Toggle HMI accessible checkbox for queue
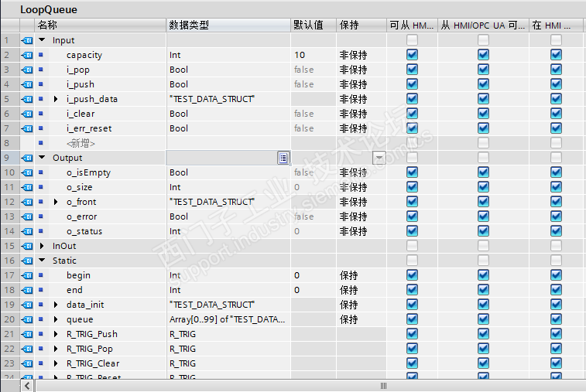This screenshot has width=586, height=392. click(412, 319)
